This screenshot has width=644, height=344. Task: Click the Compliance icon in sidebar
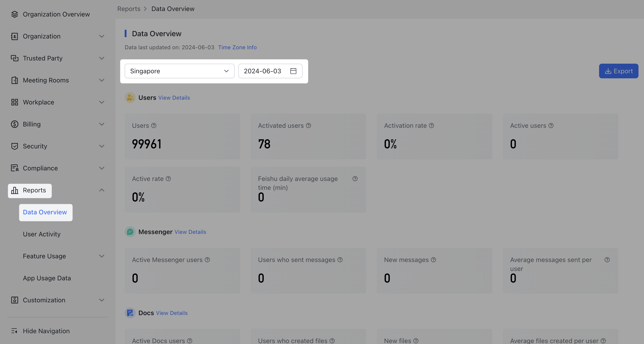pos(15,168)
